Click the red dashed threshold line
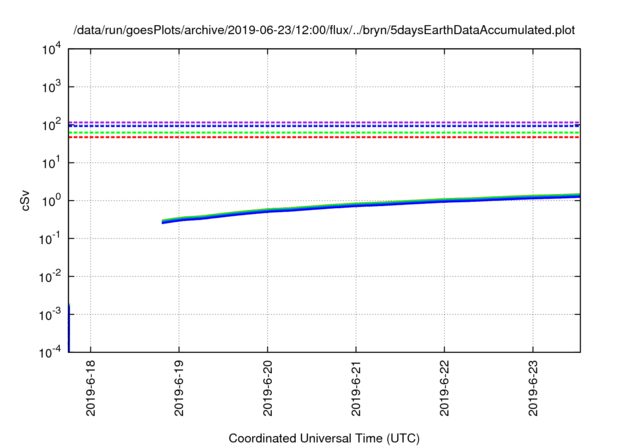This screenshot has height=448, width=640. pos(324,137)
